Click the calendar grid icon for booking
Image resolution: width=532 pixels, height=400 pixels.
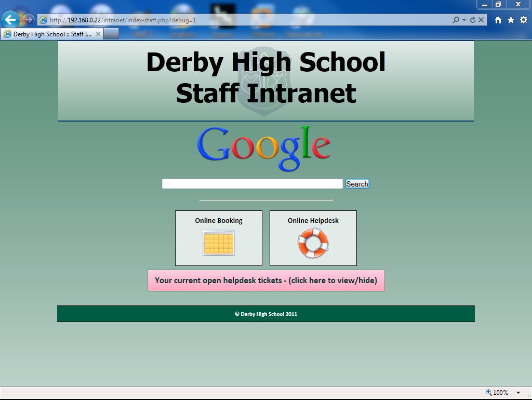[219, 242]
